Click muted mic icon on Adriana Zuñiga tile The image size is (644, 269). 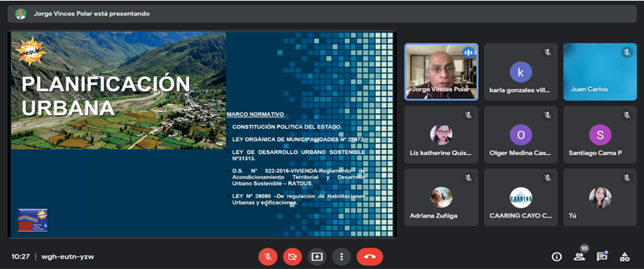click(x=468, y=178)
